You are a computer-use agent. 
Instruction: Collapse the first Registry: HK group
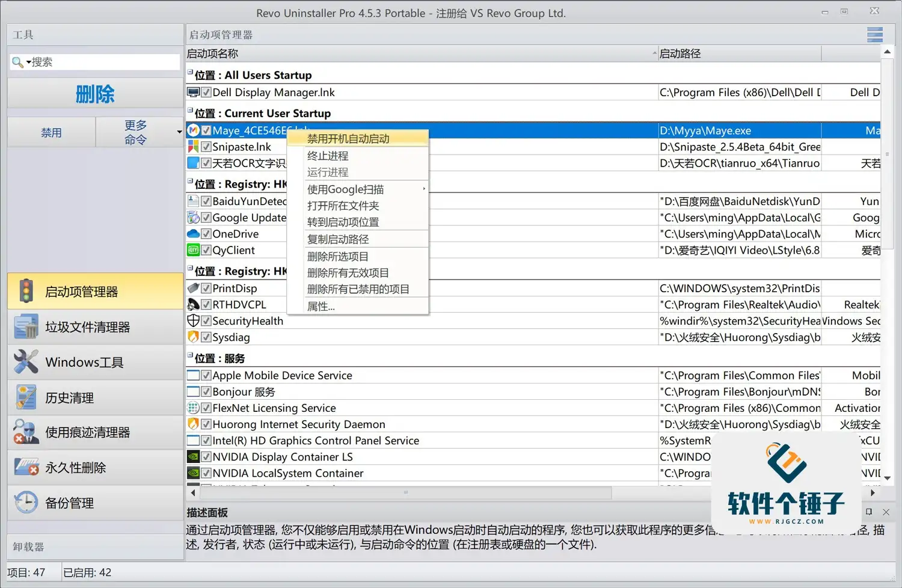point(190,181)
